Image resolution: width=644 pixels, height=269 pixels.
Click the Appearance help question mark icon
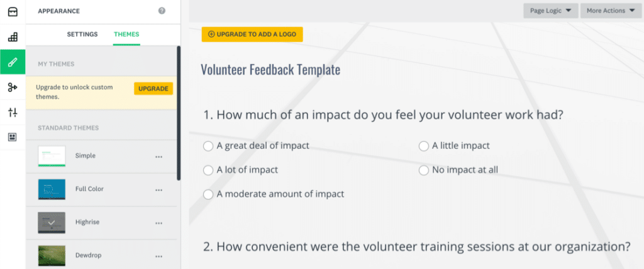point(162,11)
